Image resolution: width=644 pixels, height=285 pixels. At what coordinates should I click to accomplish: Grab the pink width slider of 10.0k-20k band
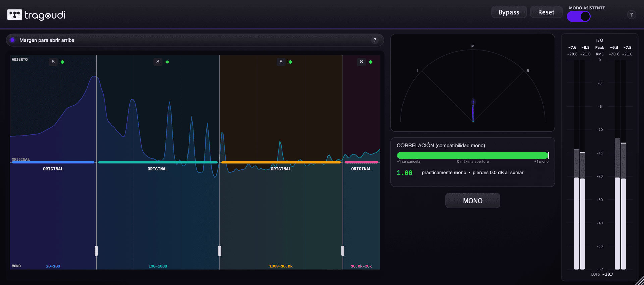(361, 162)
